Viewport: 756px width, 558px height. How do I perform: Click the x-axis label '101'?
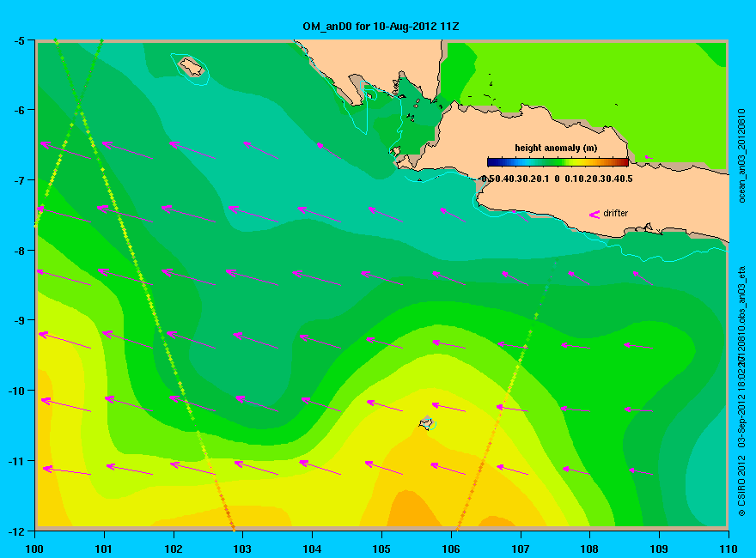click(x=104, y=549)
